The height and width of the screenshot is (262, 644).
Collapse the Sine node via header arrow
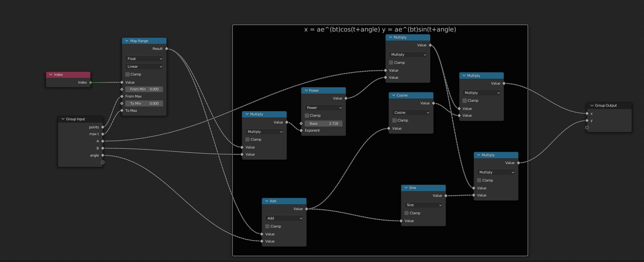pyautogui.click(x=406, y=188)
